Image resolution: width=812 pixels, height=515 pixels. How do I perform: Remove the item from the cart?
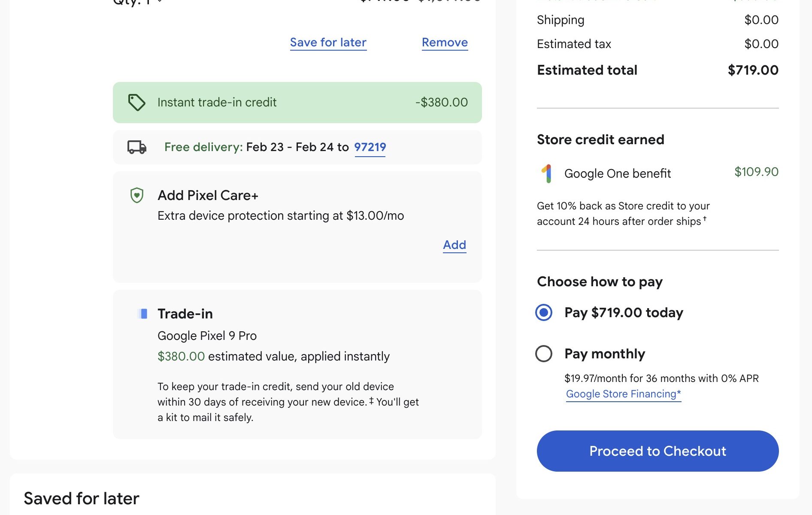point(445,42)
